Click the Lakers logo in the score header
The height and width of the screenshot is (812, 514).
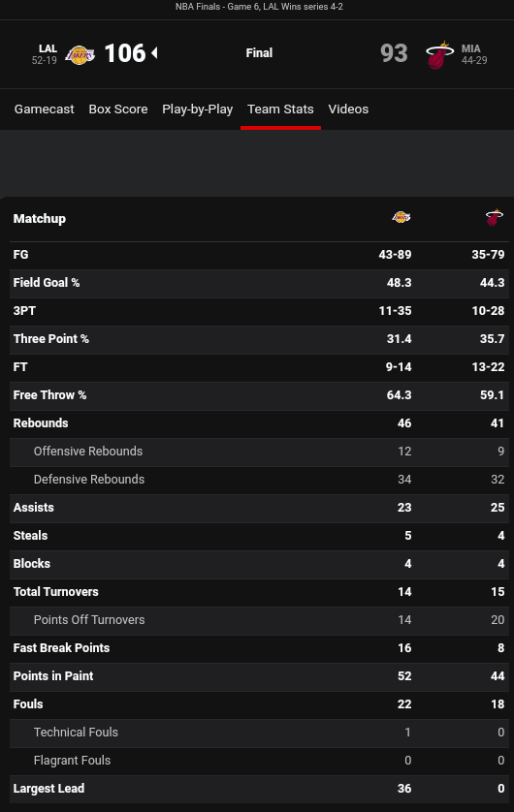coord(80,54)
